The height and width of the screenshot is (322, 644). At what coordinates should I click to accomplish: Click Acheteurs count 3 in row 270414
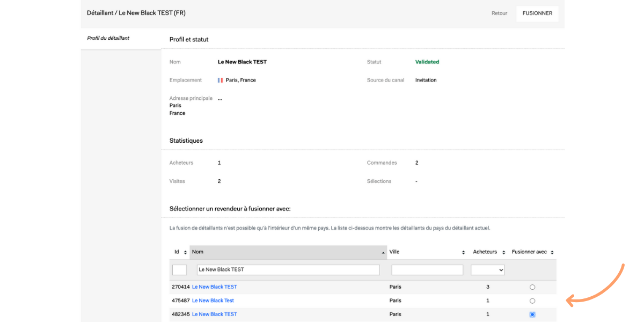click(x=488, y=287)
